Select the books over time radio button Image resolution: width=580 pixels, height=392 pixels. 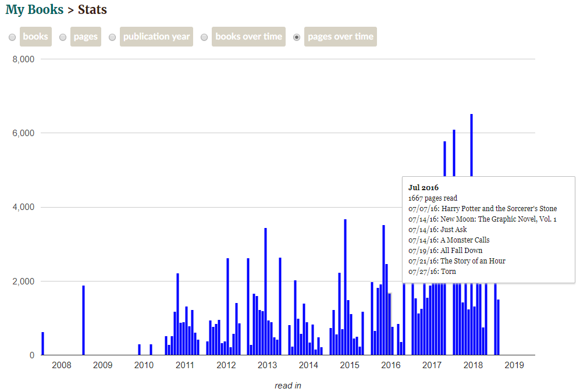click(204, 37)
